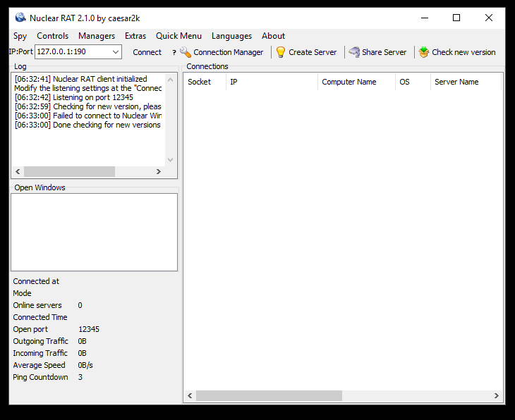The image size is (515, 420).
Task: Click the Incoming Traffic label
Action: coord(40,353)
